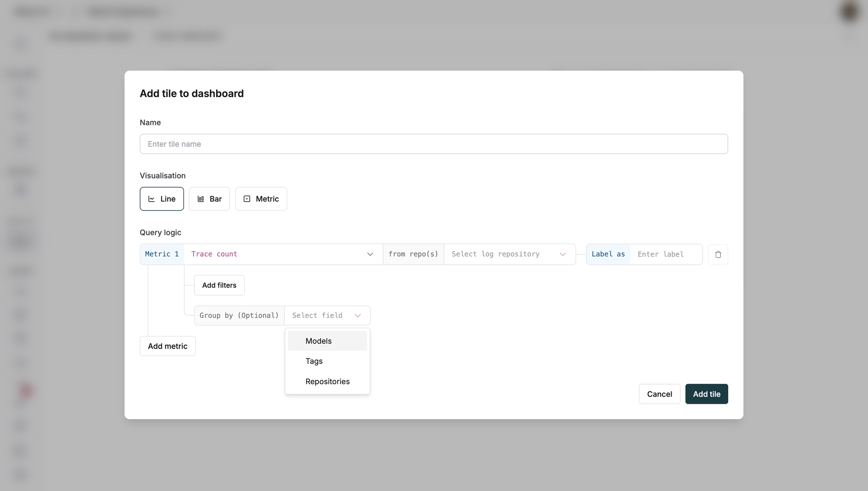The image size is (868, 491).
Task: Confirm with the Add tile button
Action: click(706, 394)
